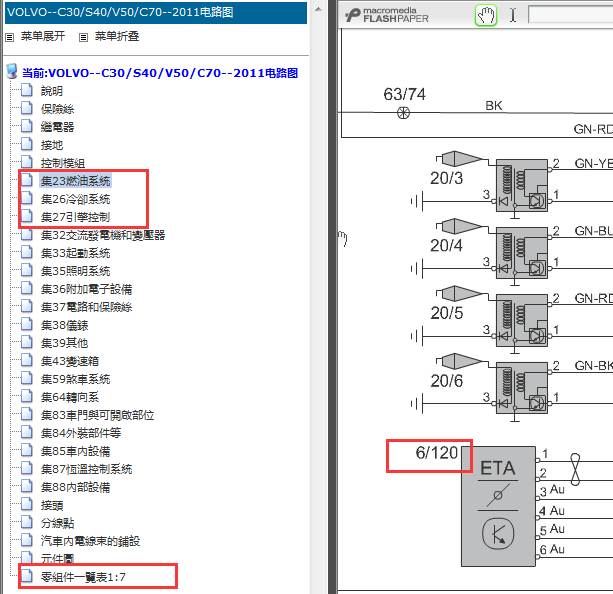The image size is (613, 594).
Task: Open 零組件一覽表1:7 entry
Action: tap(83, 577)
